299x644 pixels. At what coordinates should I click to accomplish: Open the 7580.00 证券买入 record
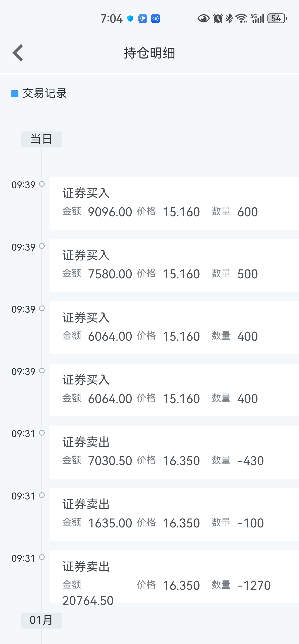click(x=174, y=266)
